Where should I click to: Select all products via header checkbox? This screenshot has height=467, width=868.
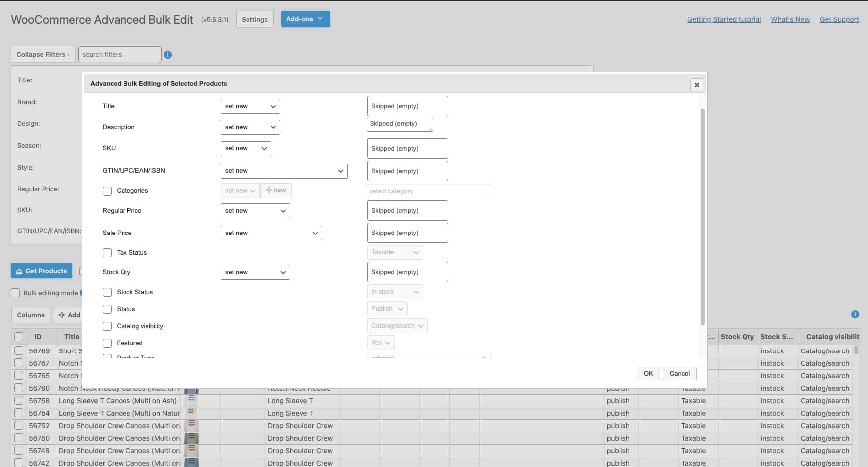click(x=19, y=337)
